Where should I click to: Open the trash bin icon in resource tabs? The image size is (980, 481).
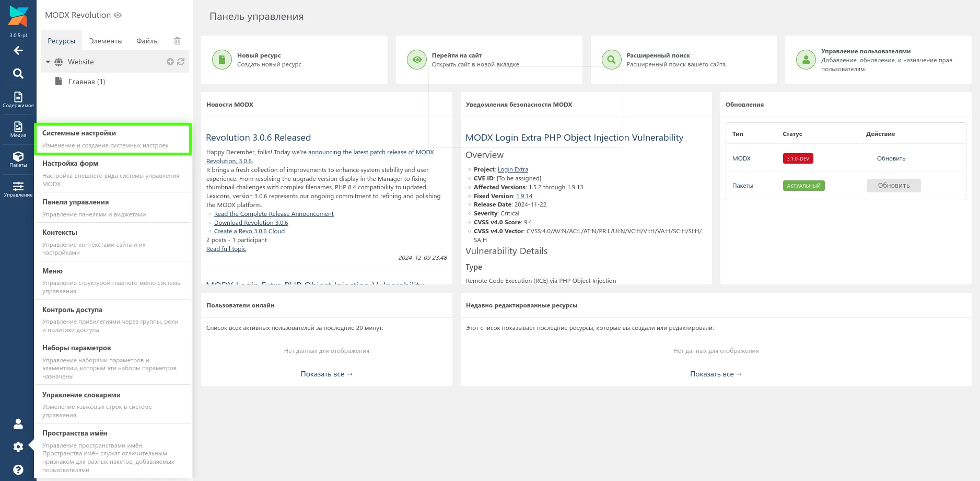coord(178,41)
